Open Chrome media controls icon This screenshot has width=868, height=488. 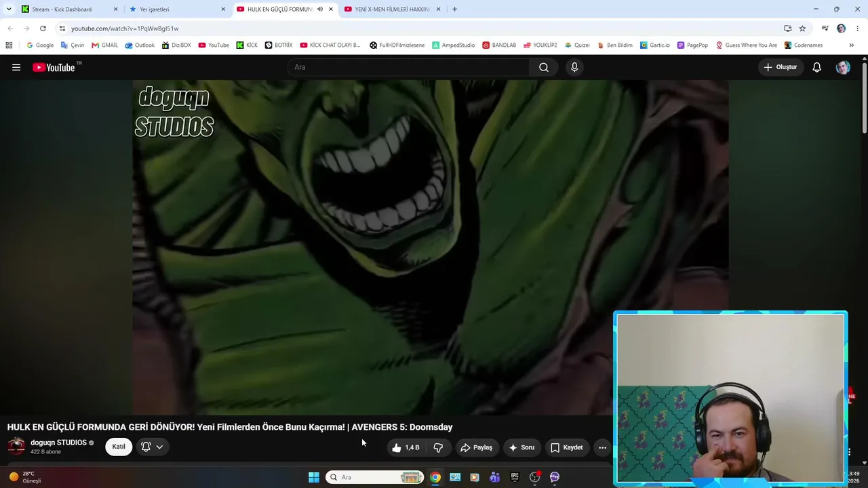(x=825, y=28)
